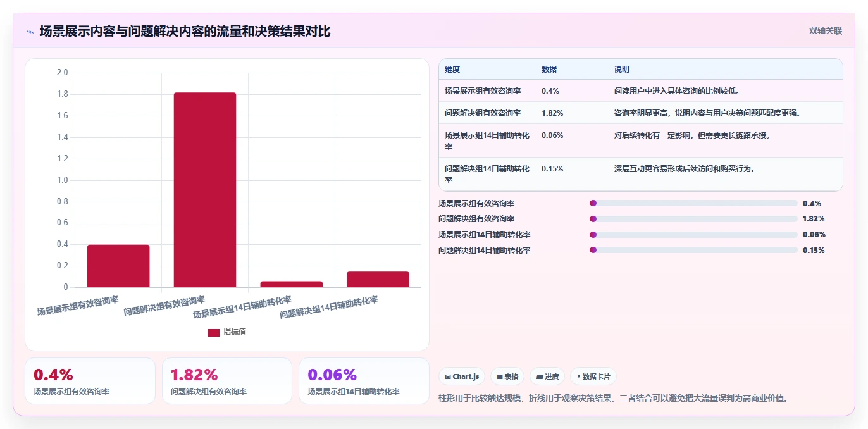This screenshot has width=868, height=429.
Task: Click table text 深层互动更容易形成后续访问和购买行为。
Action: point(685,169)
